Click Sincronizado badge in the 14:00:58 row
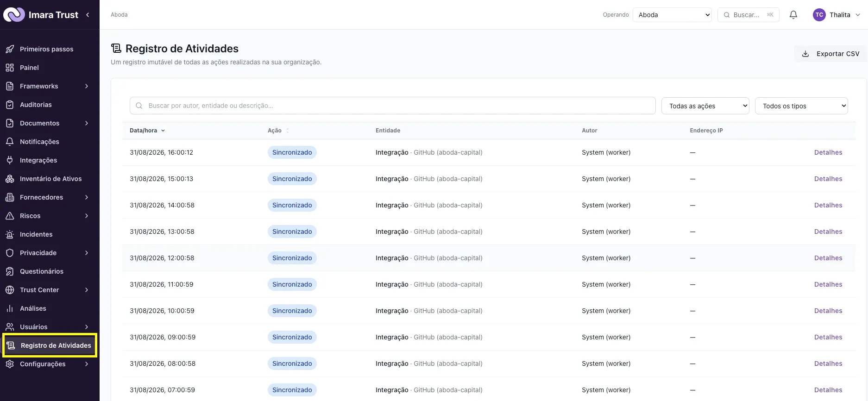The image size is (868, 401). [x=292, y=205]
